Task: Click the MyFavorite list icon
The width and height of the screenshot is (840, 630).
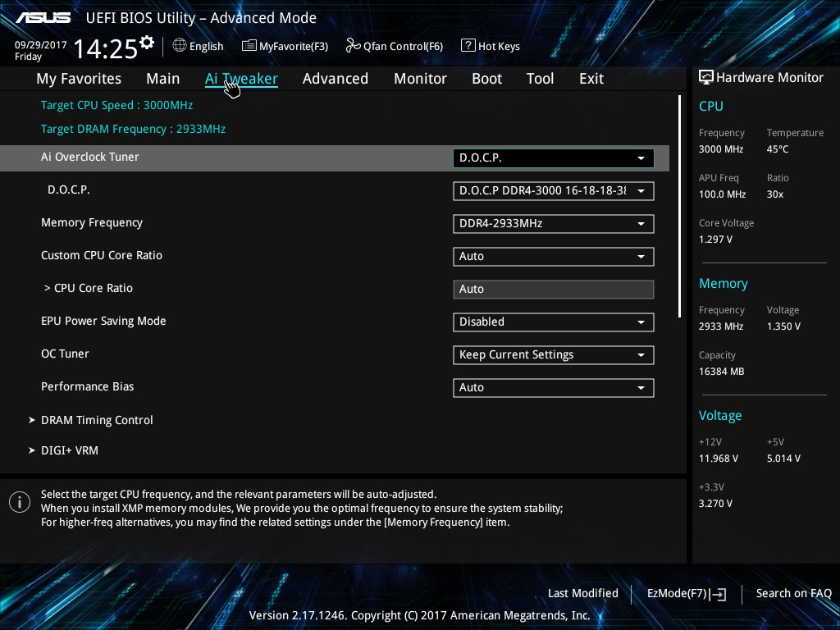Action: [x=249, y=46]
